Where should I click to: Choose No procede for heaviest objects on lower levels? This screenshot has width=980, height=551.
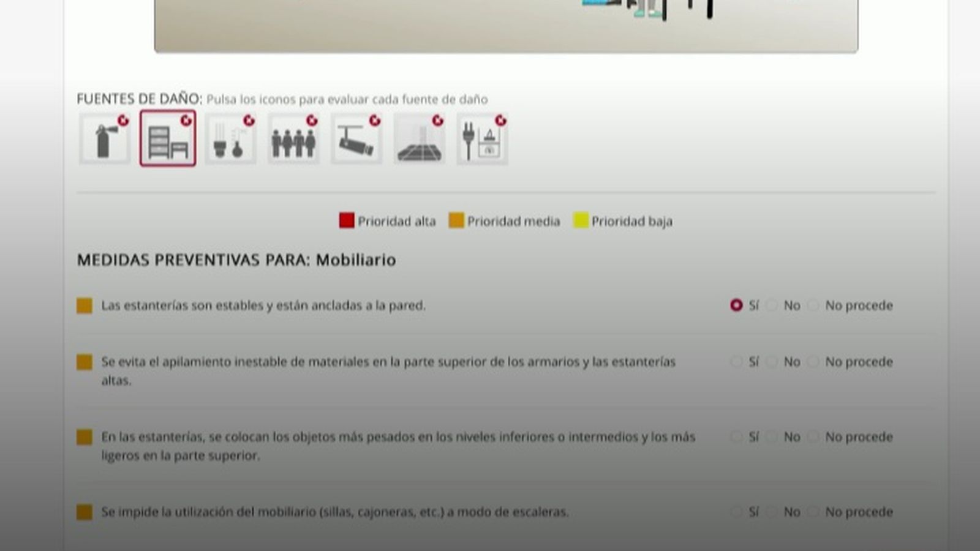pyautogui.click(x=813, y=437)
